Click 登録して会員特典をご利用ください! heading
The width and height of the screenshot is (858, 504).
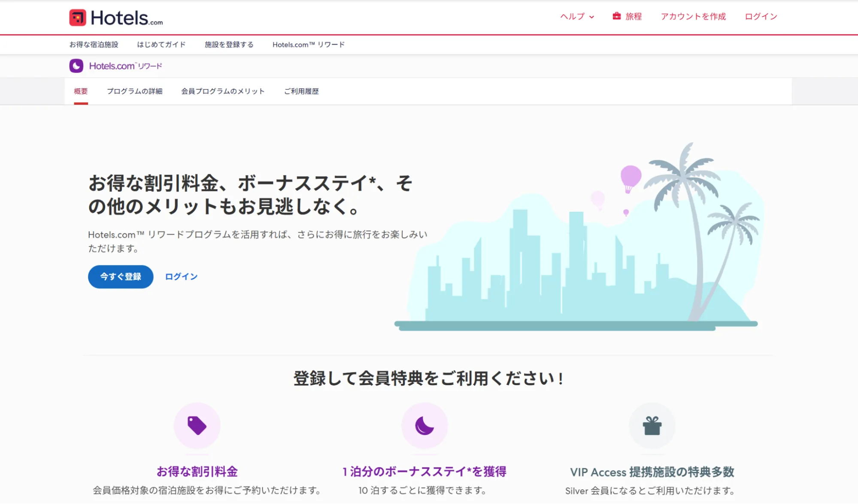coord(428,379)
